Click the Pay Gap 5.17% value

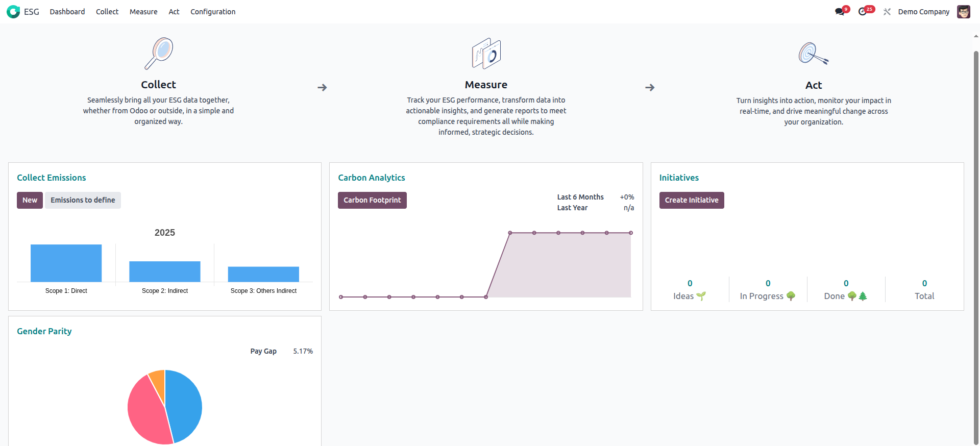[303, 351]
